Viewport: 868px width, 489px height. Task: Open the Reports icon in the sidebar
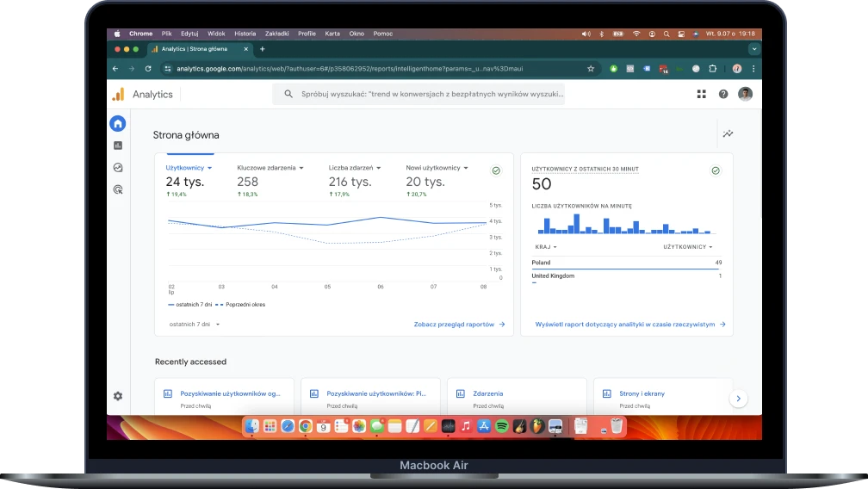pos(118,145)
